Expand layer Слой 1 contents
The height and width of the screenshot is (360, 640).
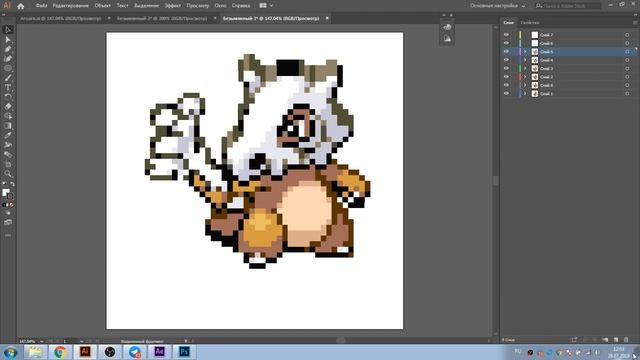click(525, 94)
